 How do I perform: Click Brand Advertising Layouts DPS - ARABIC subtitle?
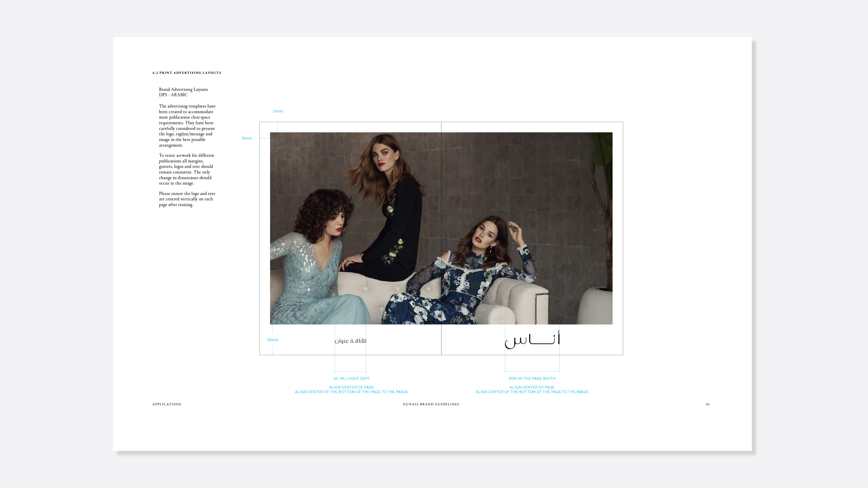(183, 92)
